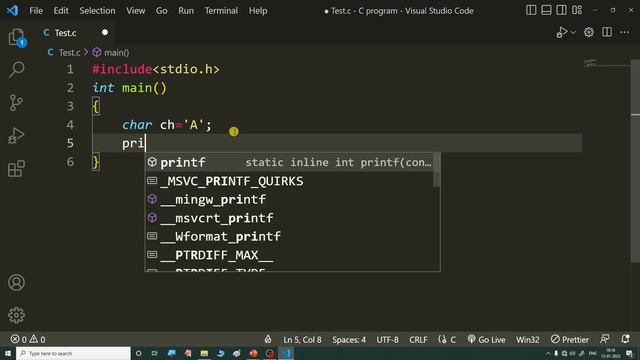The height and width of the screenshot is (360, 640).
Task: Open the View menu
Action: [136, 11]
